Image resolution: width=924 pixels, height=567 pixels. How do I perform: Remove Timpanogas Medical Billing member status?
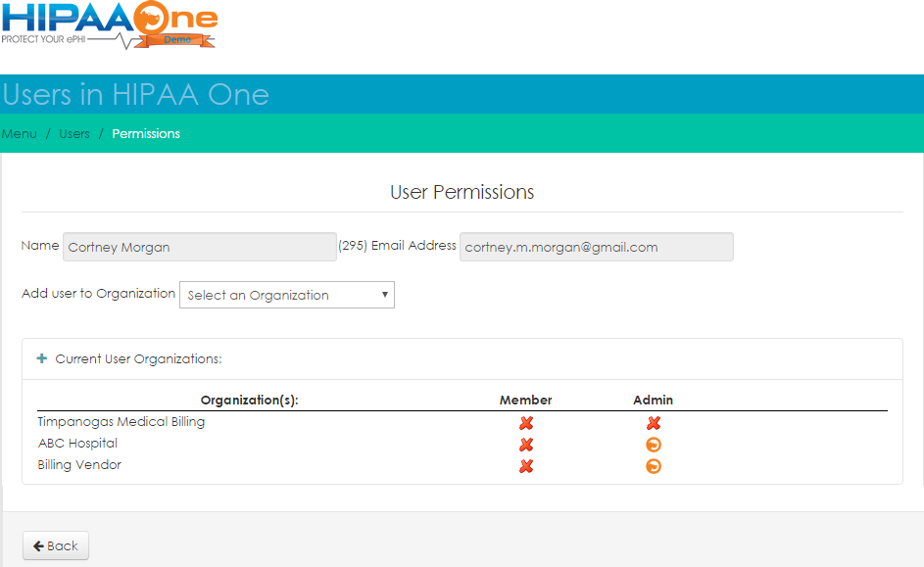click(526, 423)
